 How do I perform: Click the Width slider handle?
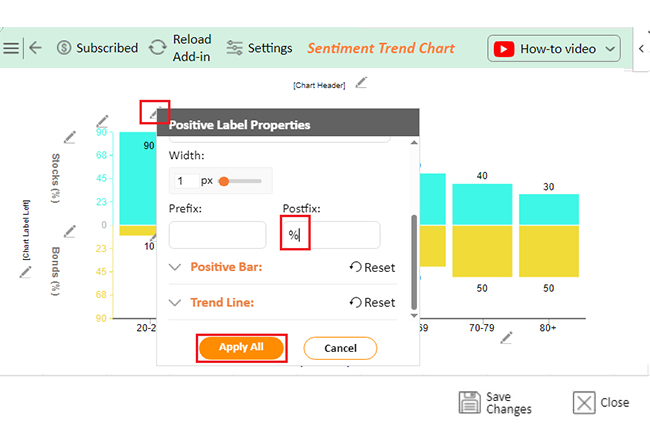pos(224,181)
